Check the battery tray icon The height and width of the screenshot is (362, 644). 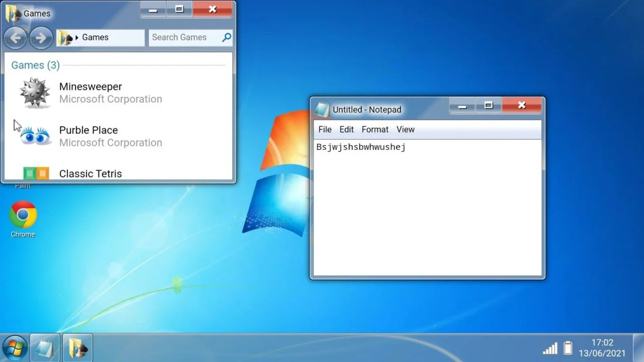[568, 348]
